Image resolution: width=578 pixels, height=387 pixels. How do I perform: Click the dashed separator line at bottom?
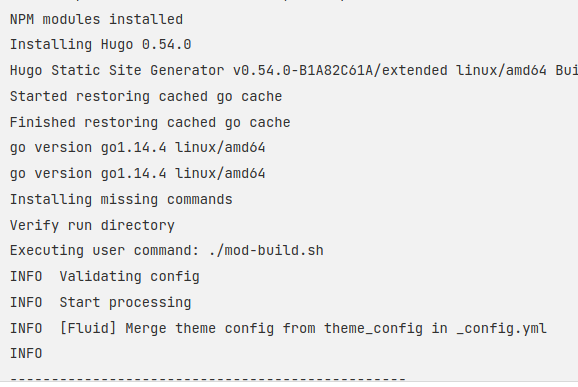coord(208,378)
